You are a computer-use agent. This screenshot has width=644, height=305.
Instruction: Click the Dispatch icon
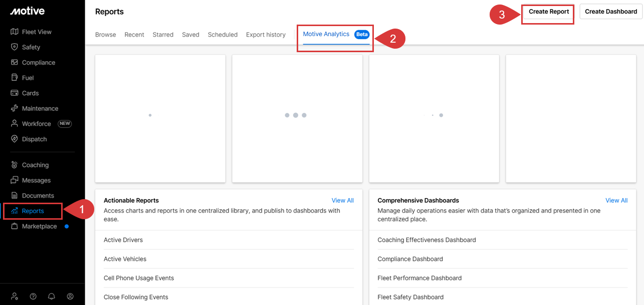coord(15,139)
